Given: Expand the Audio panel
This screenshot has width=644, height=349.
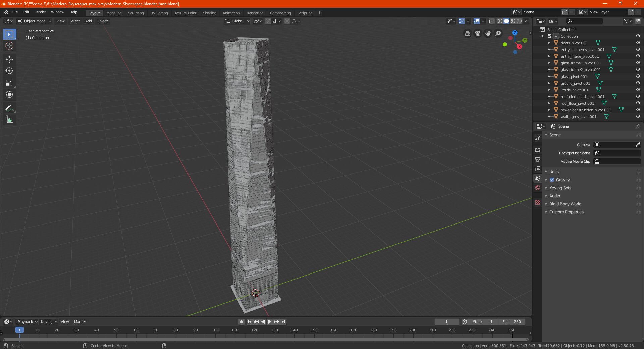Looking at the screenshot, I should [554, 196].
